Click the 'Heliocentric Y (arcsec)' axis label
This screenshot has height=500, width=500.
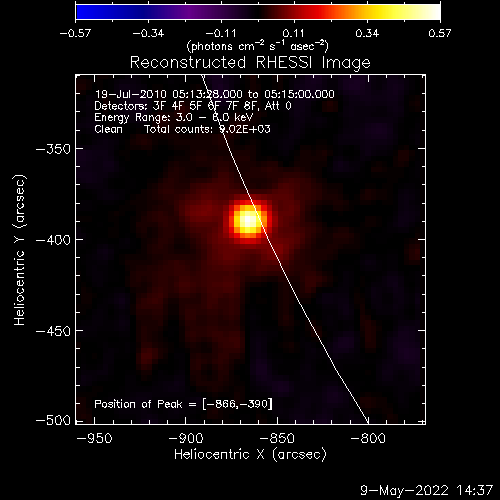pos(20,250)
